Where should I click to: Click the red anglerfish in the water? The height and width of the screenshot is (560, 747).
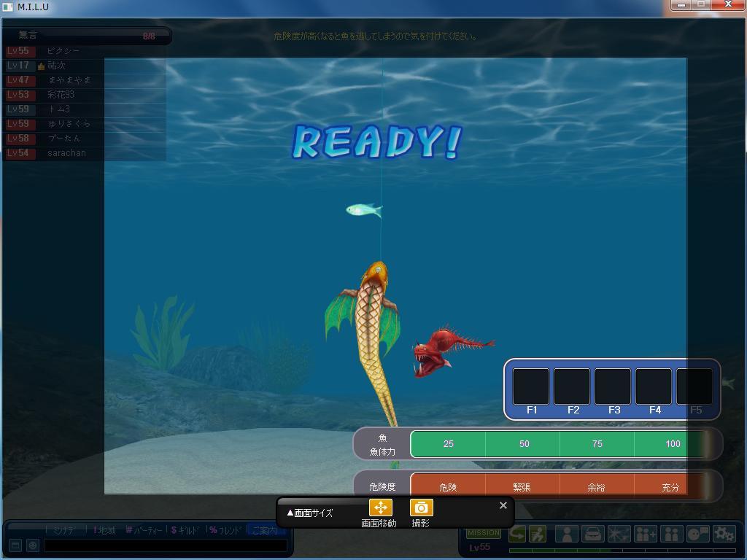pyautogui.click(x=452, y=351)
